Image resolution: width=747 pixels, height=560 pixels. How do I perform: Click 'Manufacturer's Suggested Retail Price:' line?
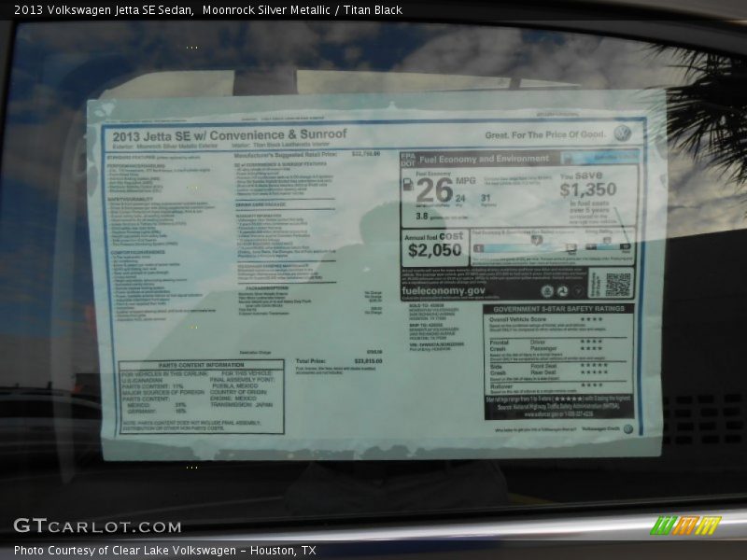point(307,154)
